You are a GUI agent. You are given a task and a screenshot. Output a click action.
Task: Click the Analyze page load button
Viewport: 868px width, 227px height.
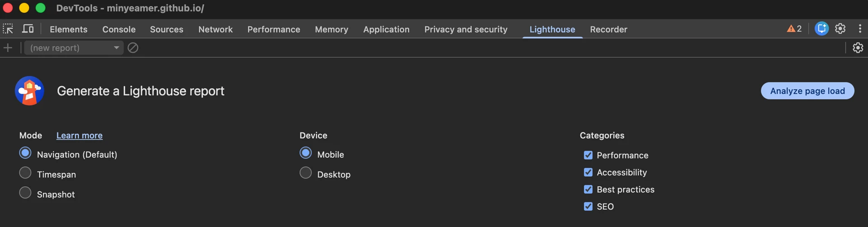click(x=807, y=90)
